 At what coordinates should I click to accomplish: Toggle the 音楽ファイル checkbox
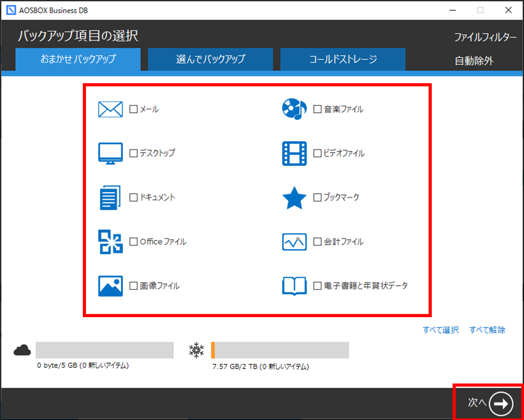point(318,109)
